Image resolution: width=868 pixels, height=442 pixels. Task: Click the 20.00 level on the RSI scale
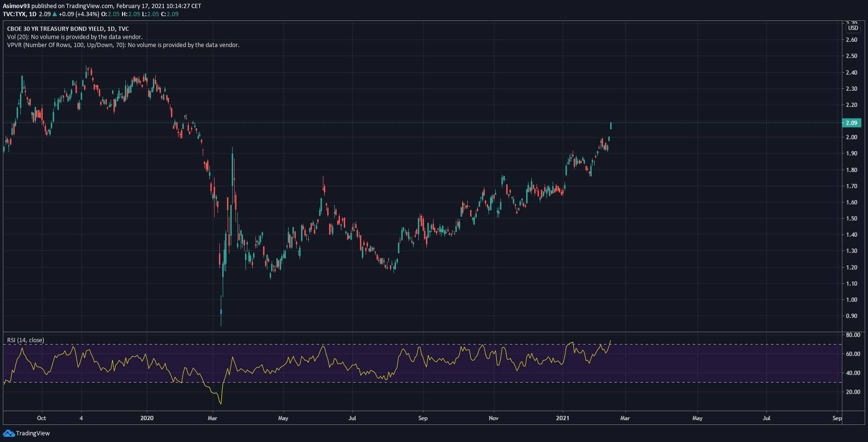(x=853, y=392)
